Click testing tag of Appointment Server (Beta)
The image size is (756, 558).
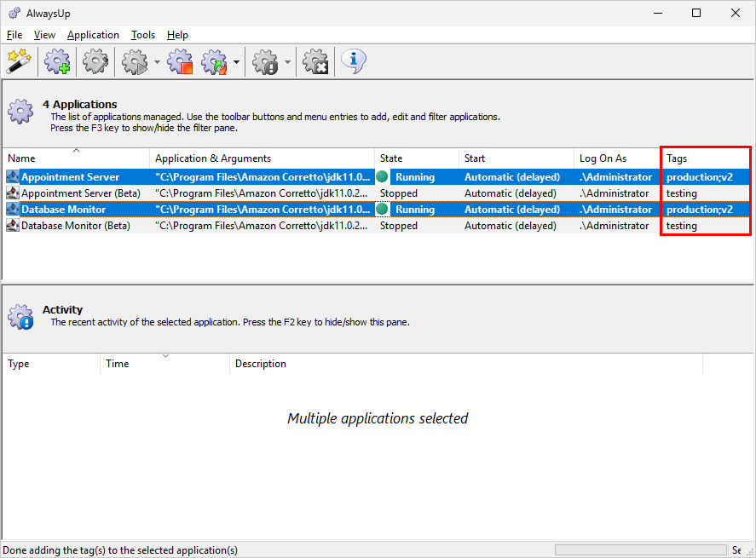click(x=681, y=193)
